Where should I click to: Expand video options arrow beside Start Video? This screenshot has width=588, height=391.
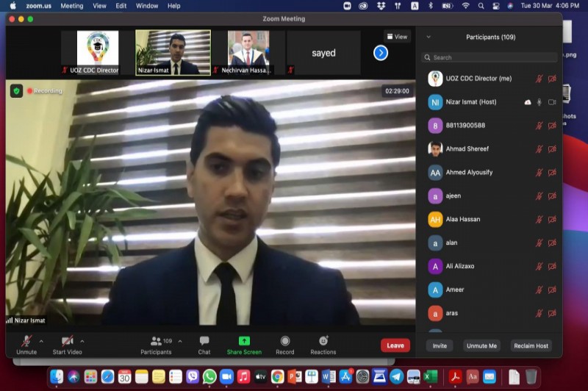[82, 341]
